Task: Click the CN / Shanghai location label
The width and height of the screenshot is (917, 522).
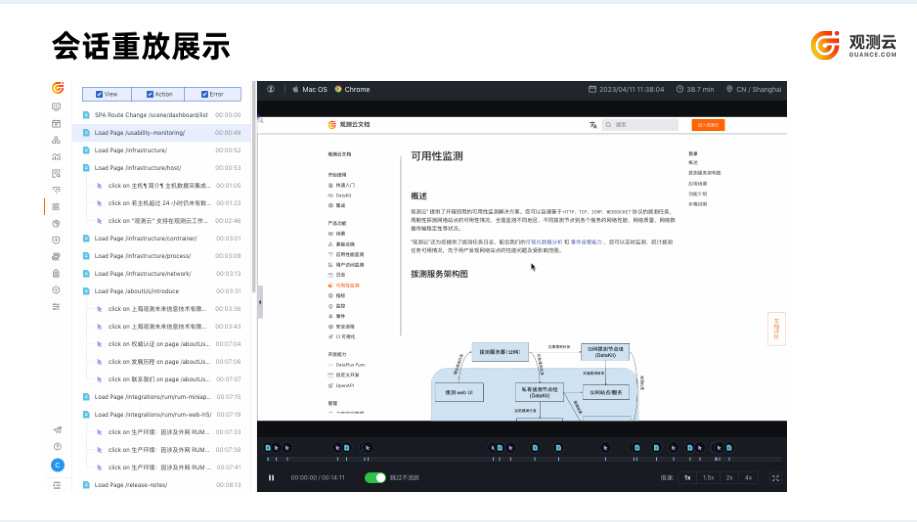Action: (x=759, y=89)
